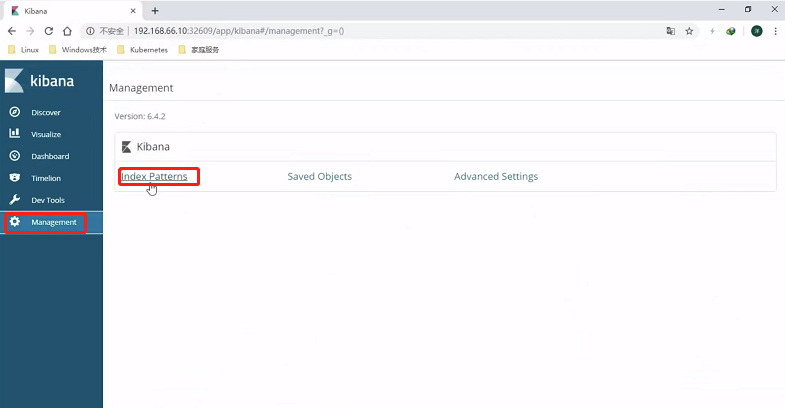Open Timelion via the mask icon
The image size is (785, 408).
click(15, 178)
